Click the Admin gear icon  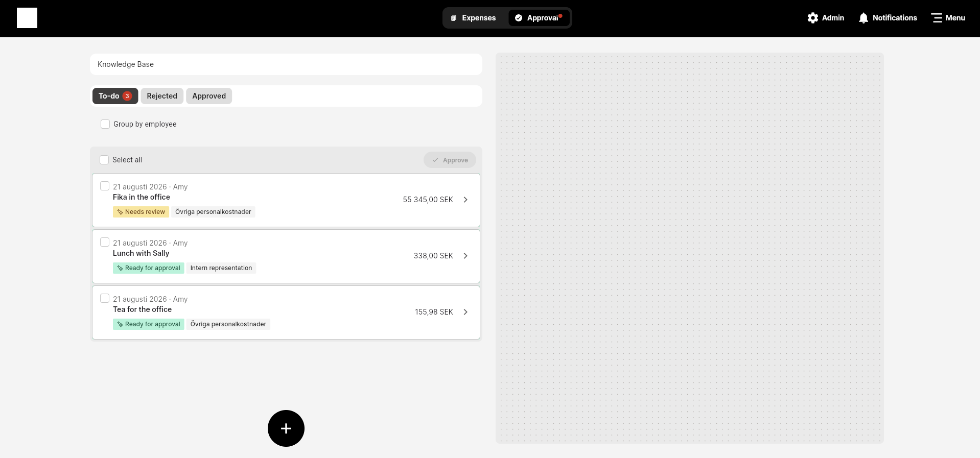coord(812,18)
